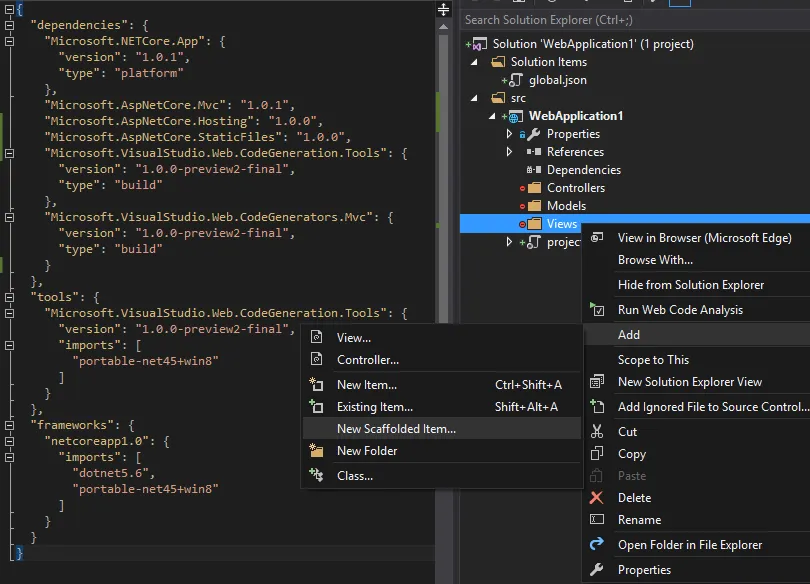The height and width of the screenshot is (584, 810).
Task: Choose Add Ignored File to Source Control
Action: (x=697, y=407)
